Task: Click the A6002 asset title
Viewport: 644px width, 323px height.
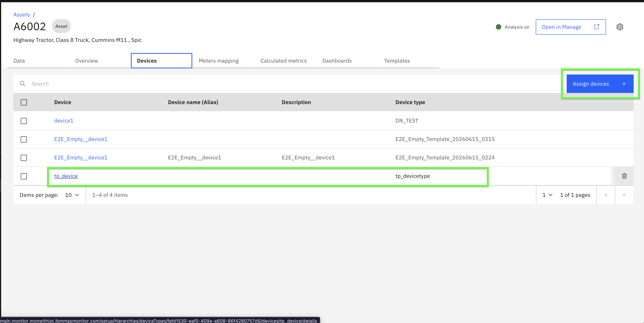Action: [30, 27]
